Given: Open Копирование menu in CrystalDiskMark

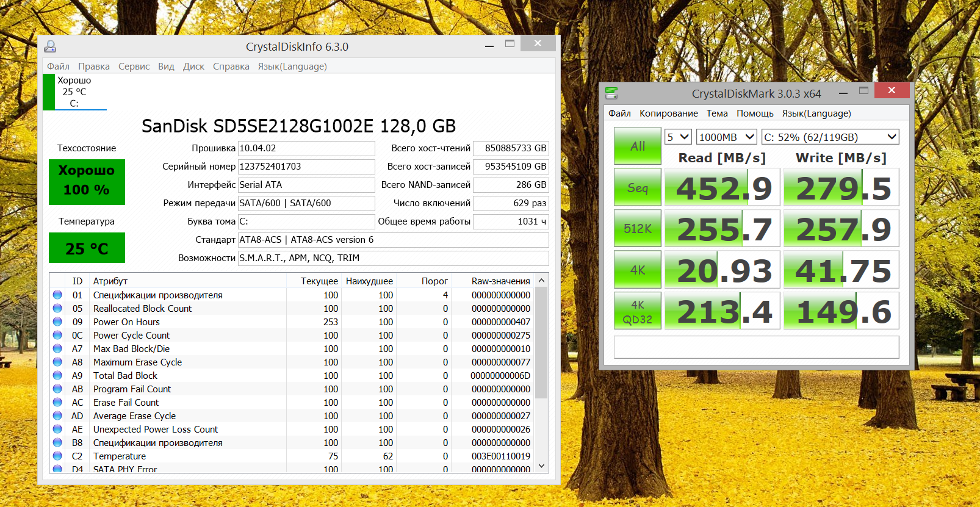Looking at the screenshot, I should [x=669, y=113].
